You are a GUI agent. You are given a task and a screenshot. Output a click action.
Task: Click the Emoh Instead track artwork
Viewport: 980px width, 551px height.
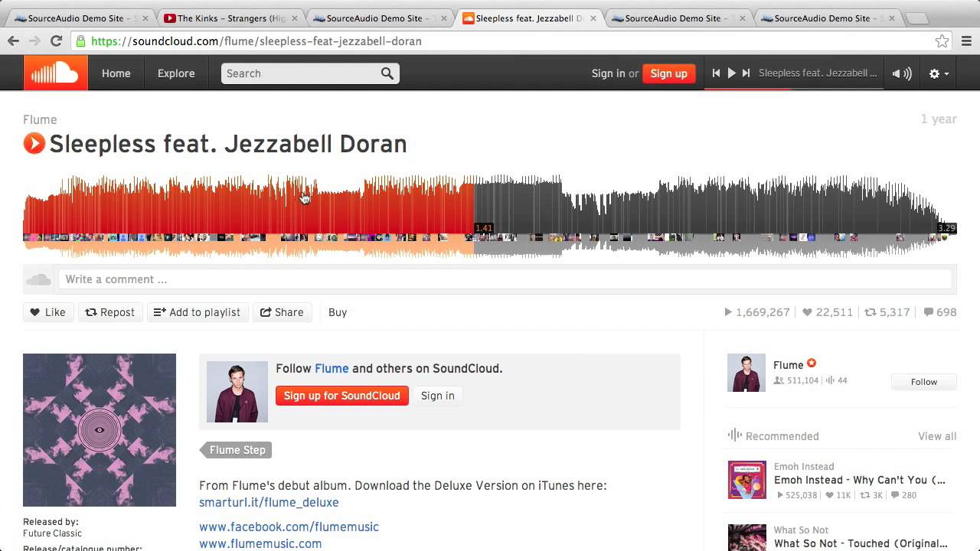746,480
